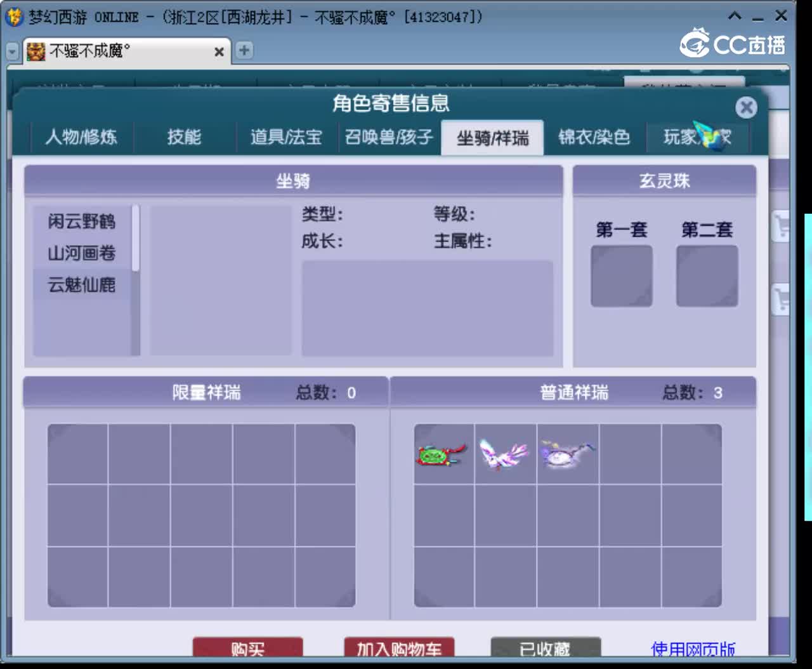Click the 玩家 tab at right end
This screenshot has height=669, width=812.
697,137
